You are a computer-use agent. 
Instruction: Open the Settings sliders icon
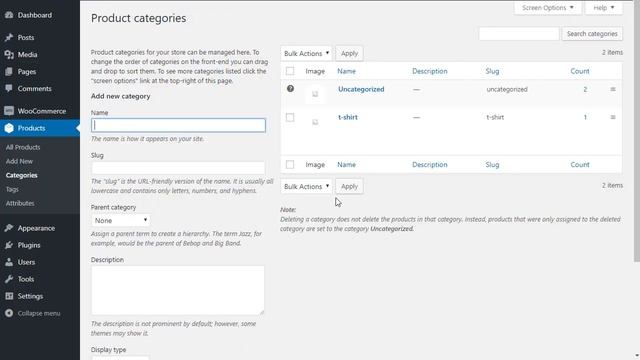(x=9, y=296)
